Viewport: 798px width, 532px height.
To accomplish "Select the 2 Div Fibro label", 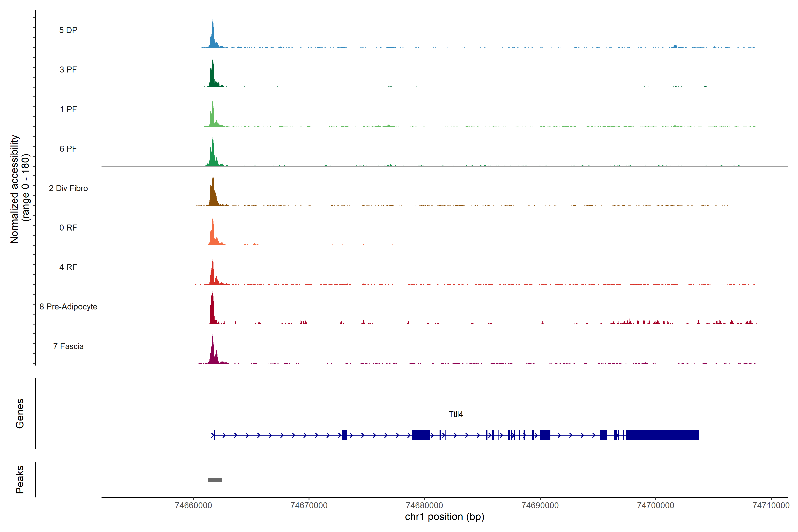I will (68, 188).
